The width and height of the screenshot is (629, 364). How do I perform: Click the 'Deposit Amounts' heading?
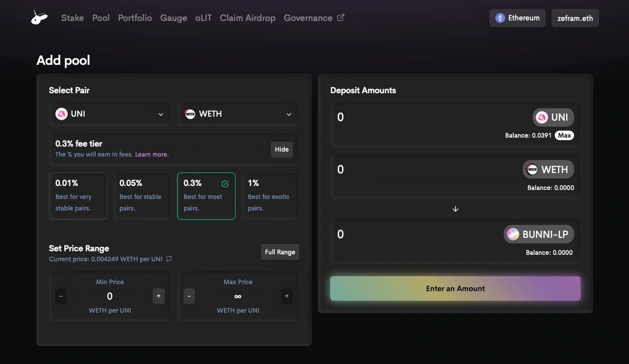tap(363, 90)
